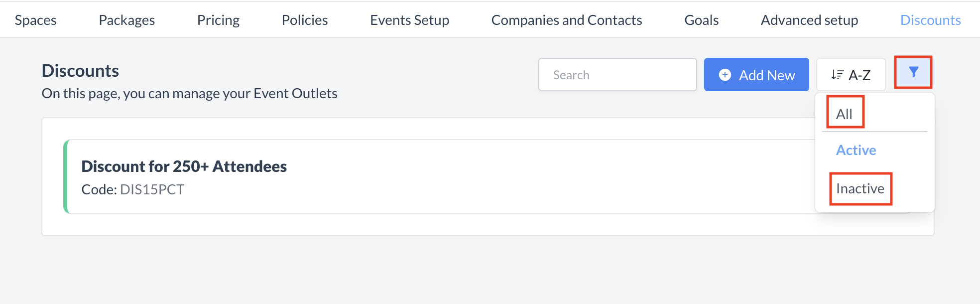This screenshot has width=980, height=304.
Task: Navigate to the Events Setup tab
Action: pos(409,20)
